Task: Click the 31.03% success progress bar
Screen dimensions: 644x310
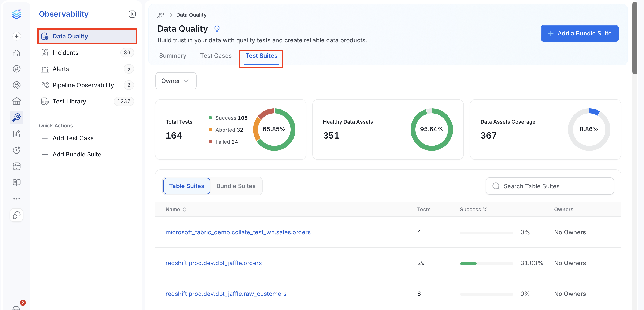Action: click(x=486, y=264)
